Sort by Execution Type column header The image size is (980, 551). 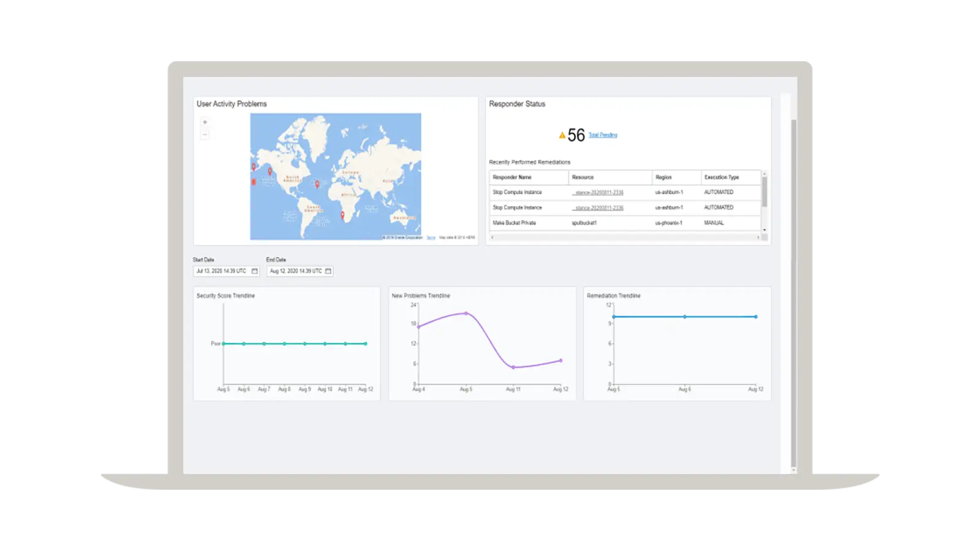tap(731, 177)
